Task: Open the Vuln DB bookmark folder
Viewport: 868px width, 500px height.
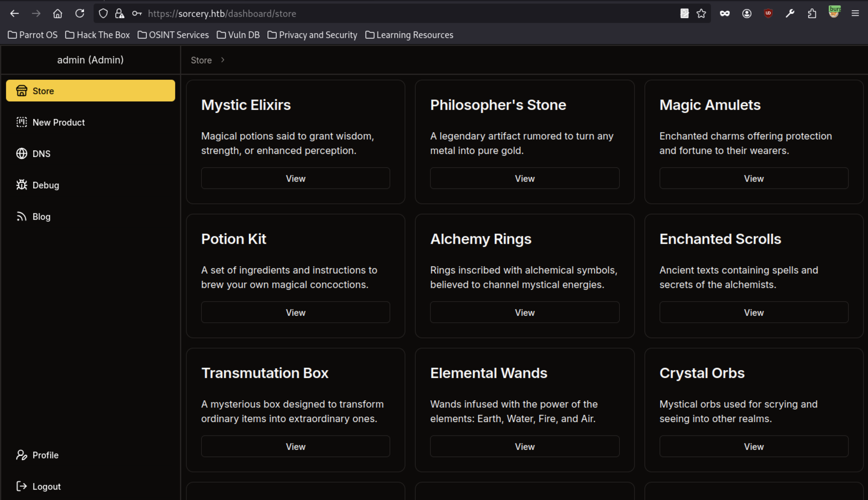Action: (238, 35)
